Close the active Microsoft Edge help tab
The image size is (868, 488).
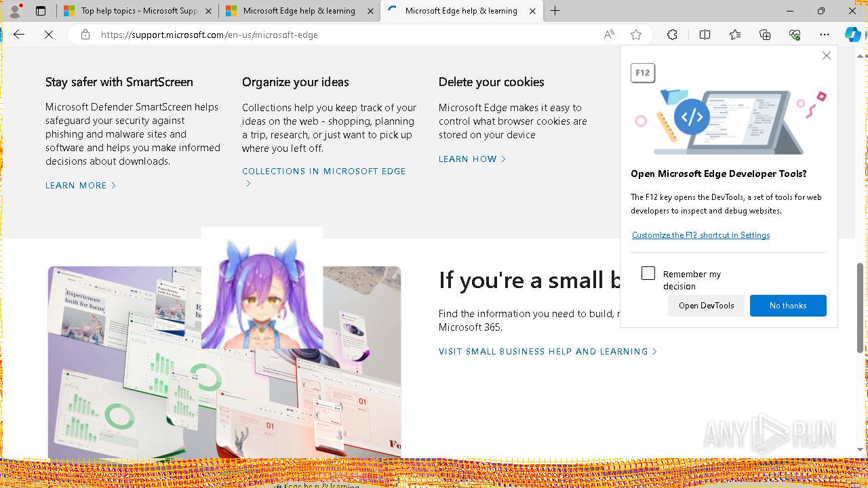[x=532, y=12]
